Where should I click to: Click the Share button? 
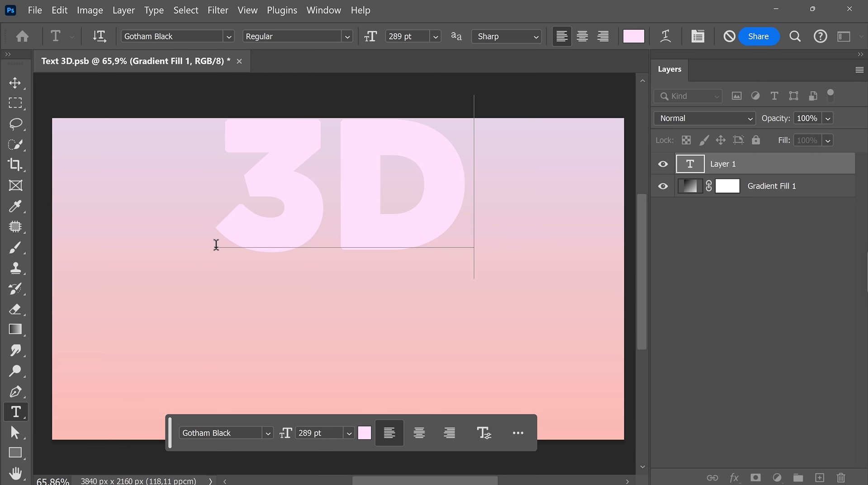pyautogui.click(x=758, y=36)
